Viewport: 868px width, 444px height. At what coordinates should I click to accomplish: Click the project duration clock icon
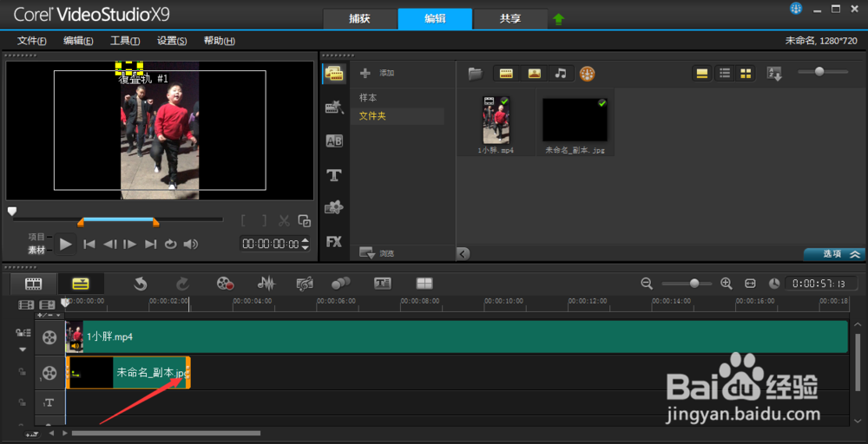tap(774, 284)
